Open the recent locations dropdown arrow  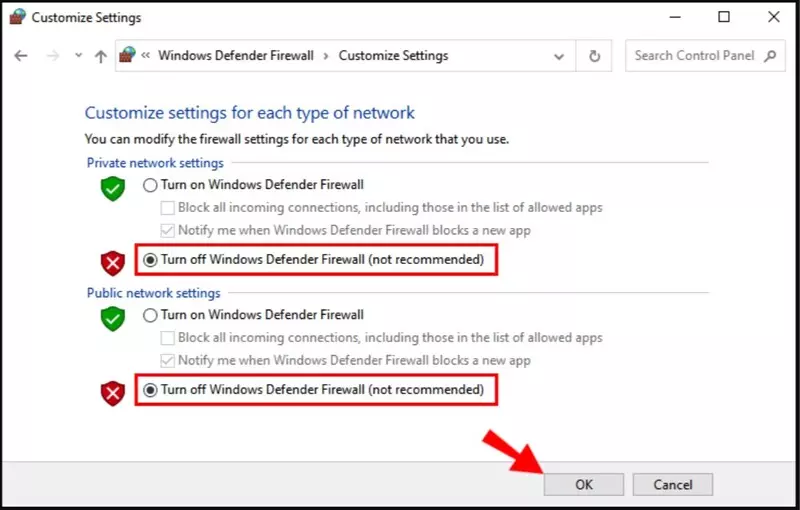click(x=78, y=55)
